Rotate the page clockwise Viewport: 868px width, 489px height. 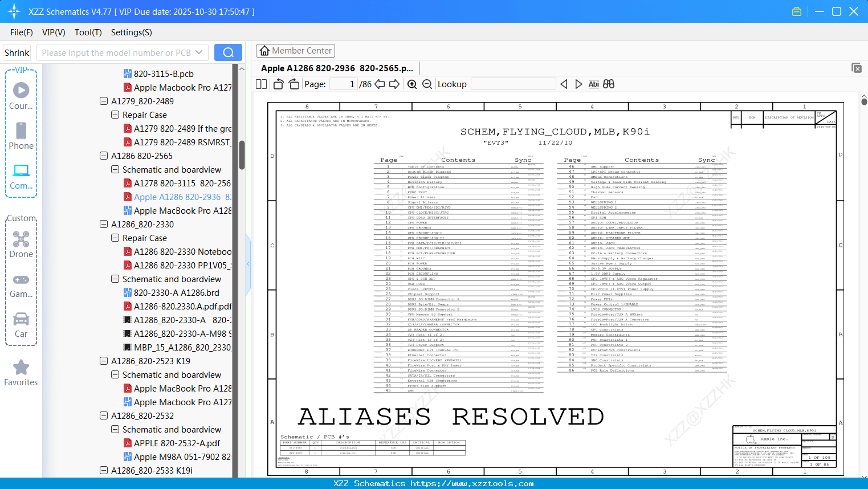(x=294, y=84)
